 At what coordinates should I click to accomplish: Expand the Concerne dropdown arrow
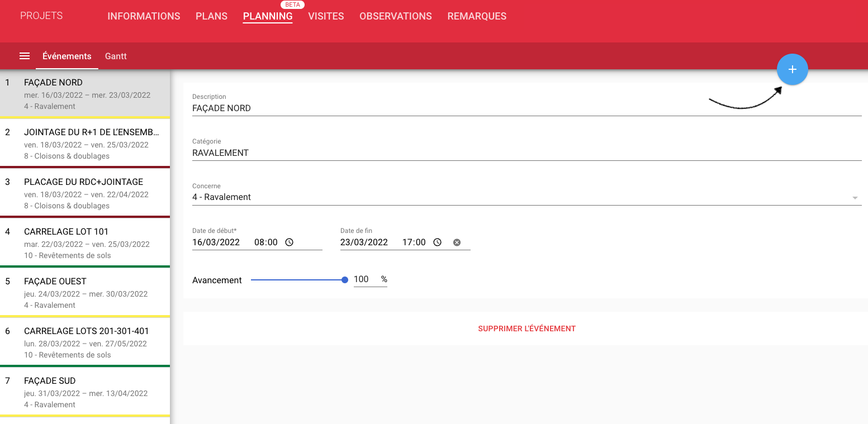point(855,198)
